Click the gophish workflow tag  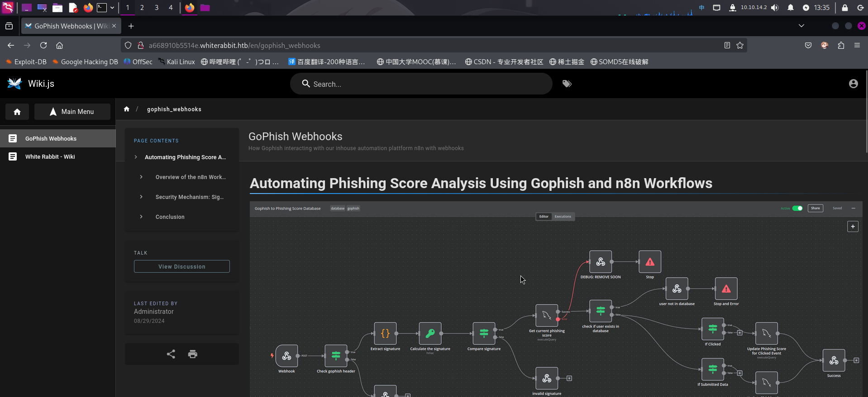coord(353,208)
